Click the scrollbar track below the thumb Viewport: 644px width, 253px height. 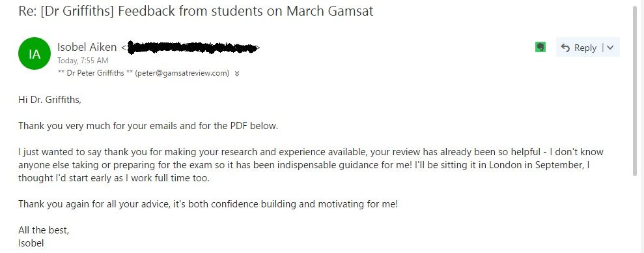click(x=636, y=214)
